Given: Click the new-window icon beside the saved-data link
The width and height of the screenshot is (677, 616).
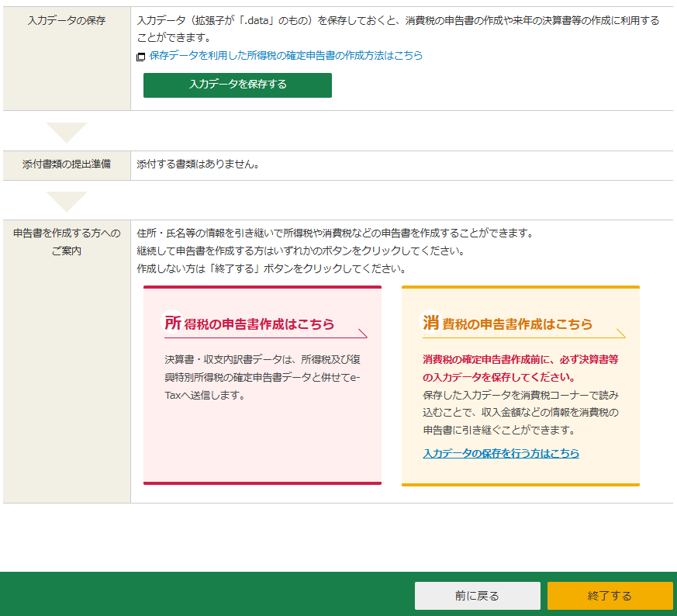Looking at the screenshot, I should tap(140, 57).
